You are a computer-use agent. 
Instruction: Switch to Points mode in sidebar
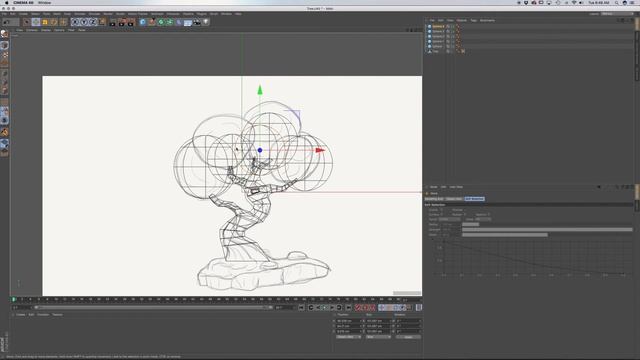coord(4,74)
